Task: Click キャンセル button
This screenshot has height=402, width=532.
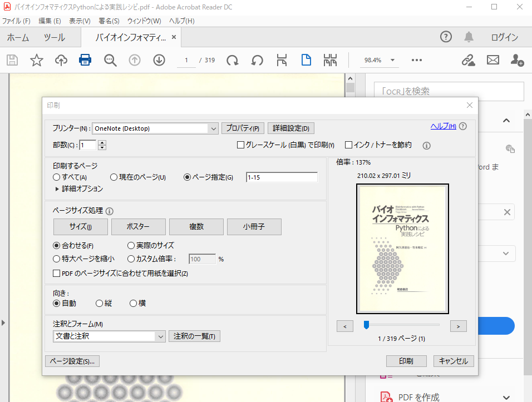Action: (454, 361)
